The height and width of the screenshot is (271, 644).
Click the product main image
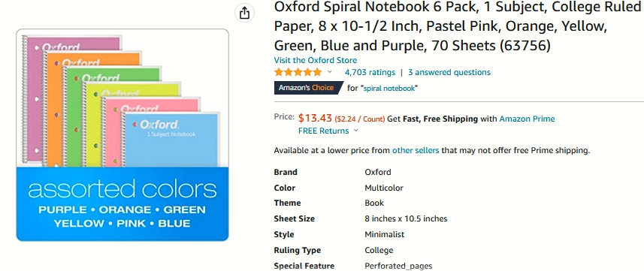[122, 134]
